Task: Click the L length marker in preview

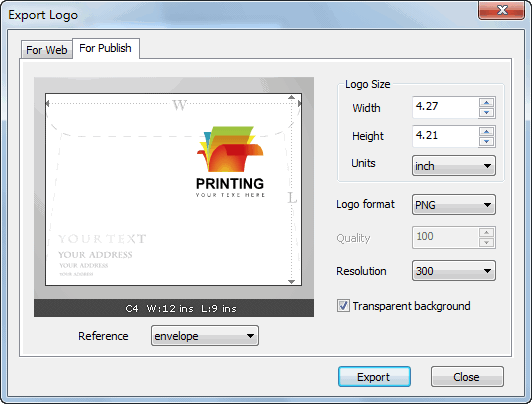Action: pyautogui.click(x=292, y=198)
